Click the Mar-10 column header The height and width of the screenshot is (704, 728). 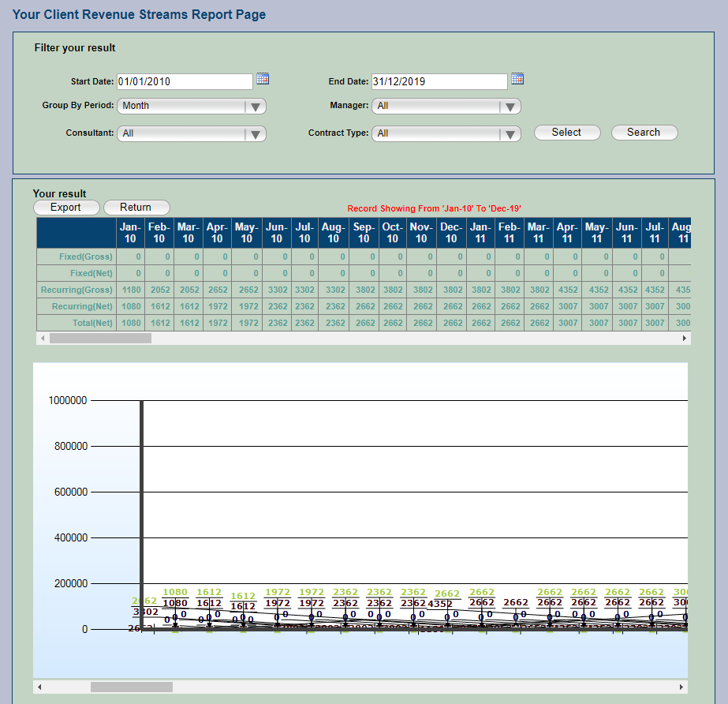click(188, 233)
